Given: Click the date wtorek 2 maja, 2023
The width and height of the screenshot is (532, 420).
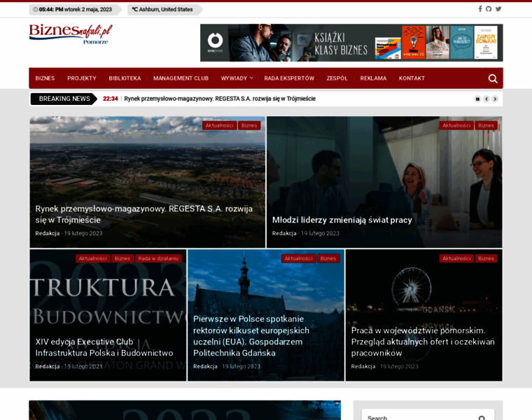Looking at the screenshot, I should pyautogui.click(x=88, y=10).
